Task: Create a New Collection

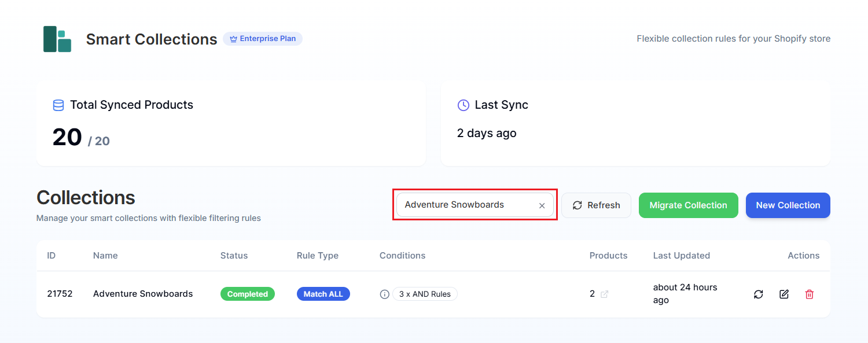Action: coord(788,205)
